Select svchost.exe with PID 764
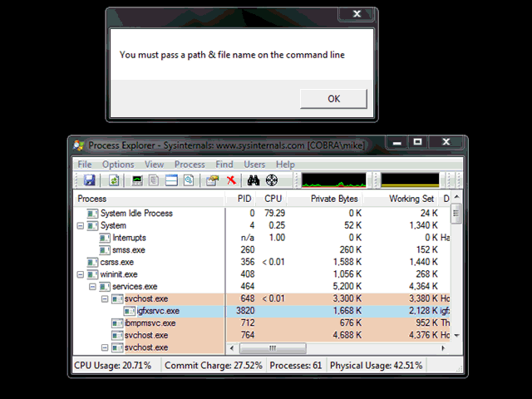Image resolution: width=532 pixels, height=399 pixels. pos(146,336)
